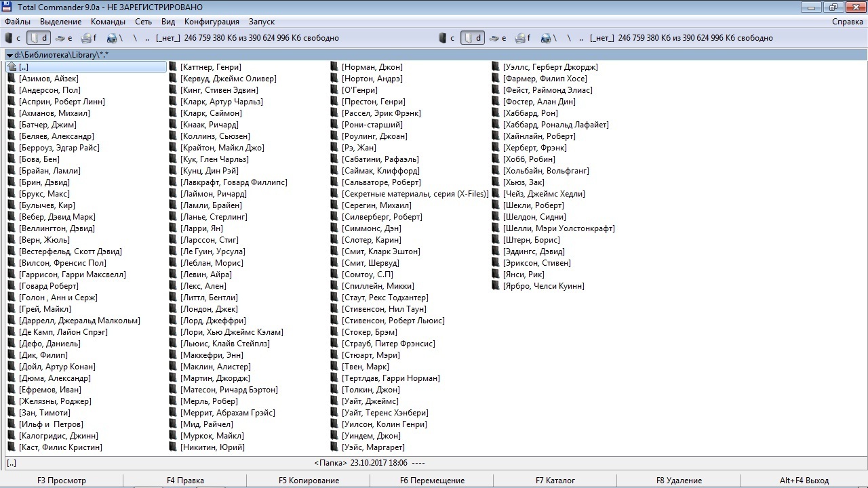Select folder [Твен, Марк]
The image size is (868, 488).
pyautogui.click(x=365, y=367)
